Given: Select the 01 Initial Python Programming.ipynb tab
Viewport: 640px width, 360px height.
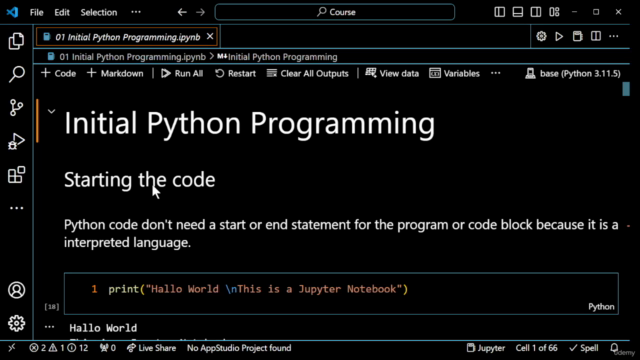Looking at the screenshot, I should pyautogui.click(x=127, y=37).
